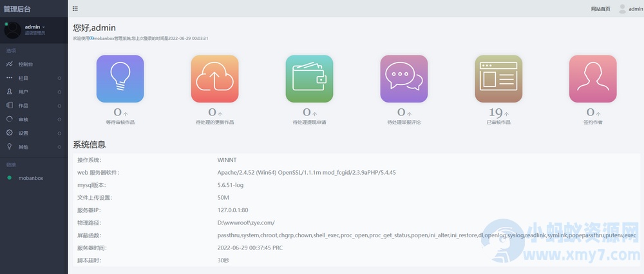This screenshot has height=274, width=644.
Task: Open the green wallet withdrawal tile
Action: (309, 79)
